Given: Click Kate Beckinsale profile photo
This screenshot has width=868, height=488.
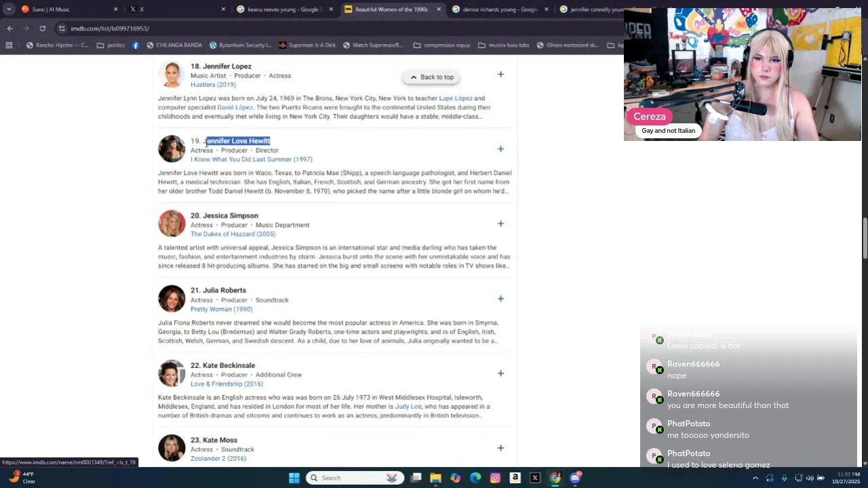Looking at the screenshot, I should point(172,373).
